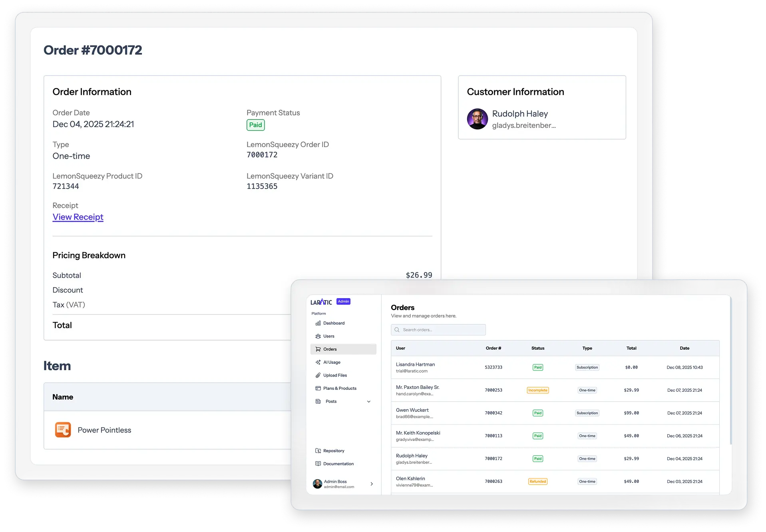
Task: Click the AI Usage sparkle icon
Action: 318,363
